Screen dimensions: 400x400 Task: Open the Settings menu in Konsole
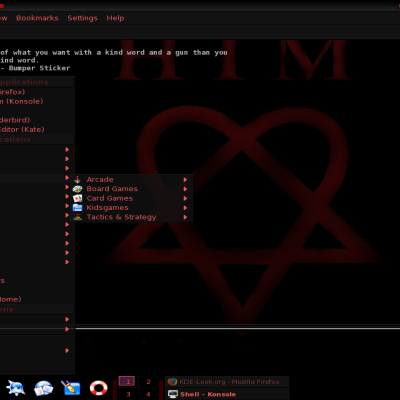[x=83, y=18]
